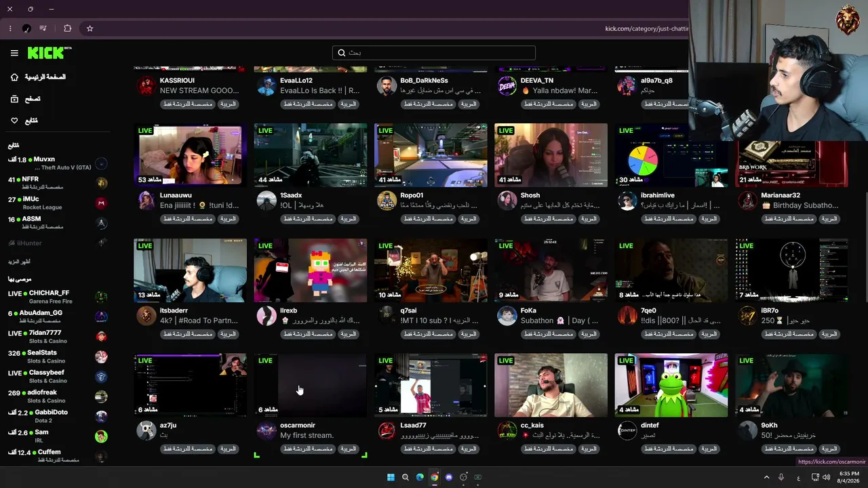Image resolution: width=868 pixels, height=488 pixels.
Task: Bookmark this page with the star icon
Action: point(90,28)
